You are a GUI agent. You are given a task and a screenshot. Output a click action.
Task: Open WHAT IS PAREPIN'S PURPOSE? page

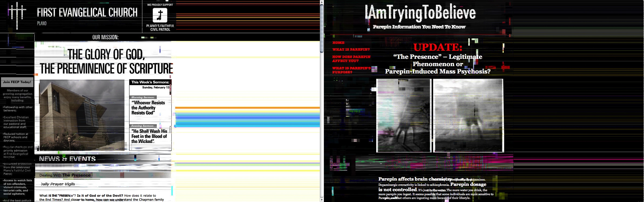(351, 70)
